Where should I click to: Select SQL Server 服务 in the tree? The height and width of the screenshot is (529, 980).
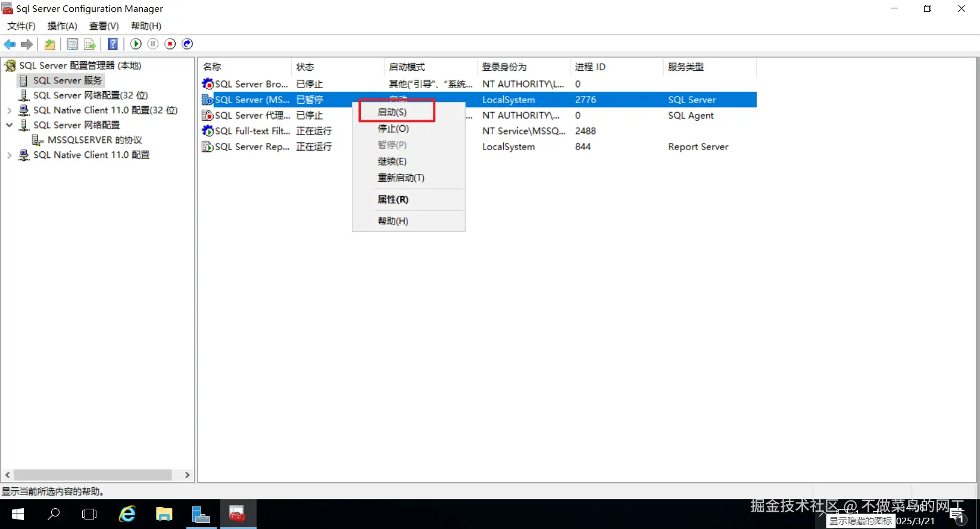[67, 80]
